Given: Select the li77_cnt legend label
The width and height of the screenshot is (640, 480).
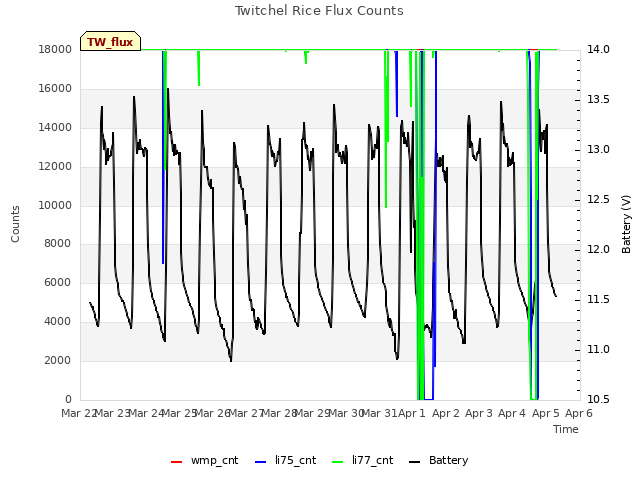Looking at the screenshot, I should click(x=373, y=460).
